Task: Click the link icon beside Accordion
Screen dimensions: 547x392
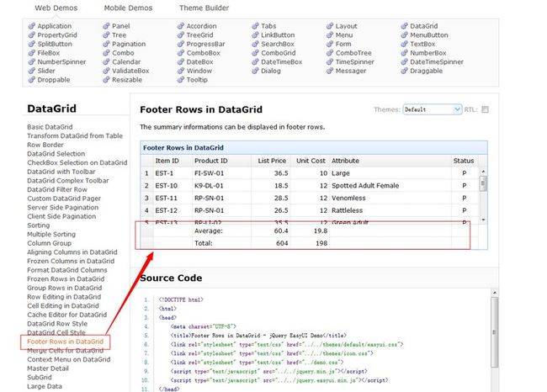Action: 181,26
